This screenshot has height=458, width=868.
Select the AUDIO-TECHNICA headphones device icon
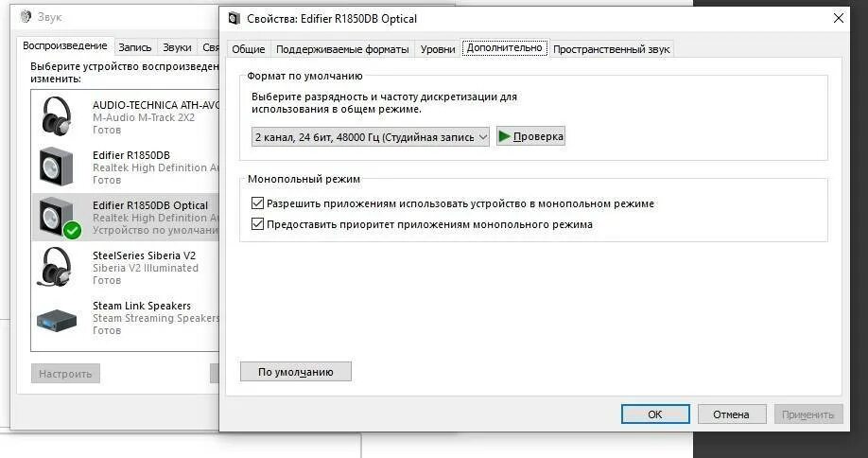56,115
